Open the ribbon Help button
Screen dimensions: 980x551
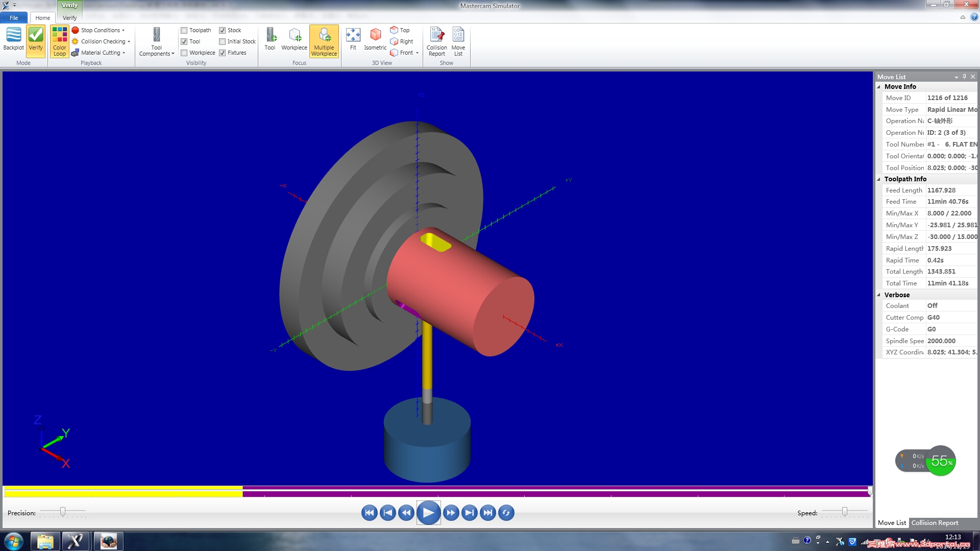coord(974,17)
